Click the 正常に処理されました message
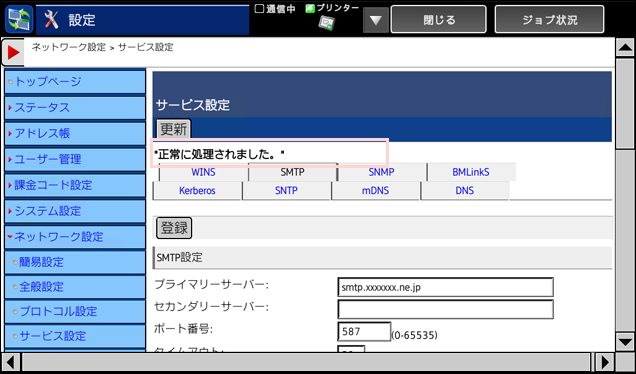 click(x=219, y=154)
